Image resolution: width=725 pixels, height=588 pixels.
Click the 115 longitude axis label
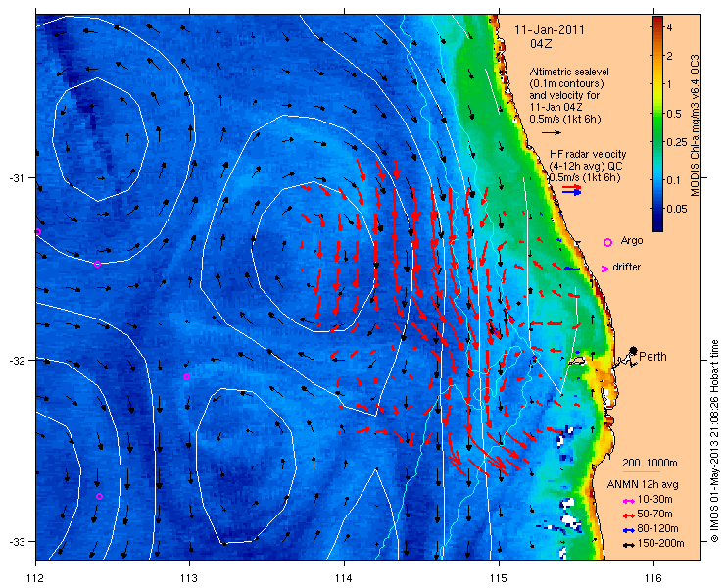click(499, 578)
